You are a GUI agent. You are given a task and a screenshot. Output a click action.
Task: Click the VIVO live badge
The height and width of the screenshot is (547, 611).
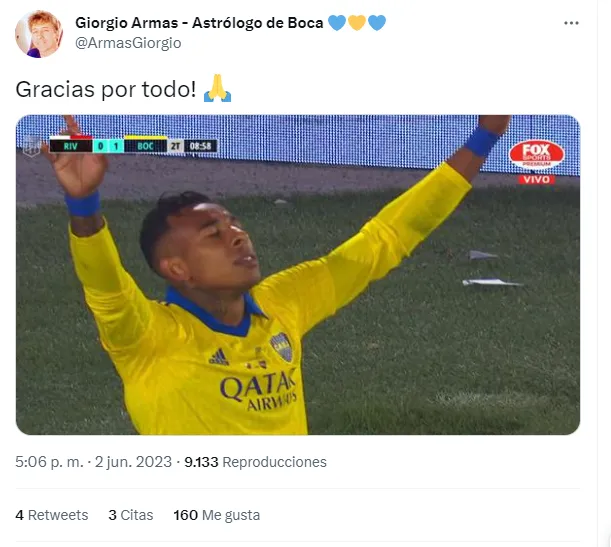pyautogui.click(x=536, y=180)
